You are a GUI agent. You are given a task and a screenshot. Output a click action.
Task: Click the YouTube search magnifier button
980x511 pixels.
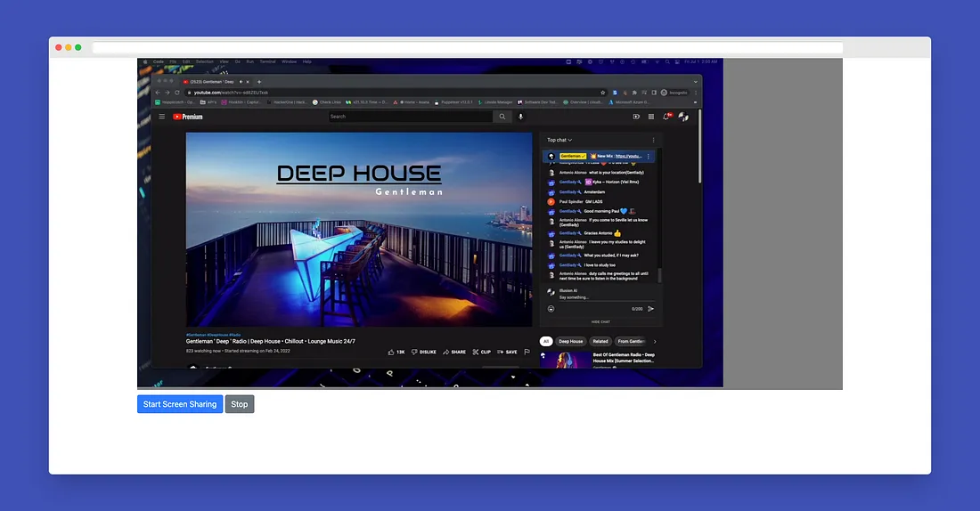502,117
